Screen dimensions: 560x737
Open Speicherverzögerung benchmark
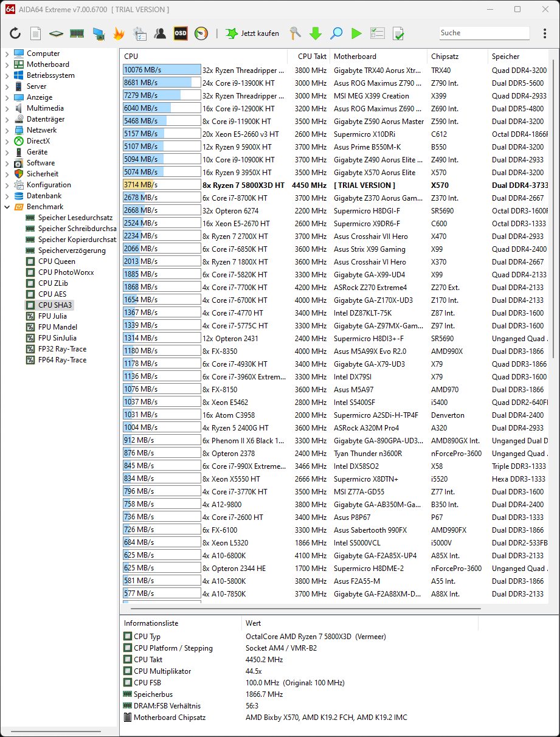point(72,251)
